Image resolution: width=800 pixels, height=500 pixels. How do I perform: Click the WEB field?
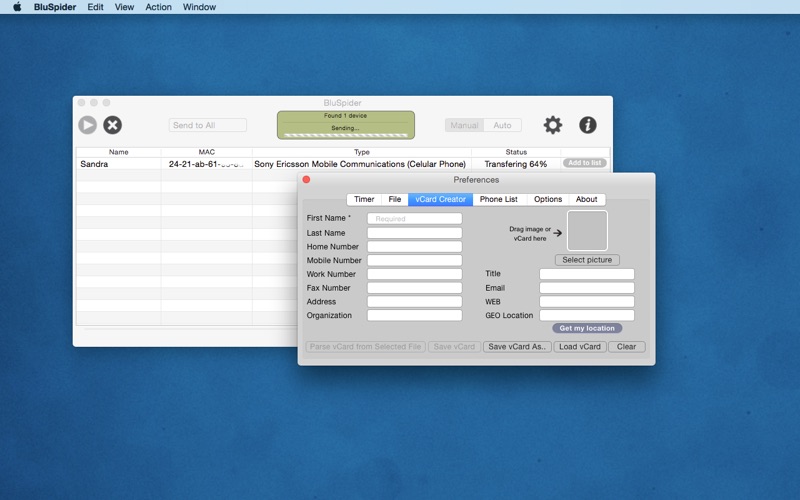click(587, 302)
